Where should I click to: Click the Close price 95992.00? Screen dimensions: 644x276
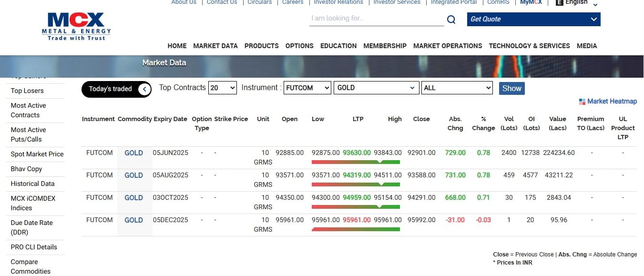[421, 220]
